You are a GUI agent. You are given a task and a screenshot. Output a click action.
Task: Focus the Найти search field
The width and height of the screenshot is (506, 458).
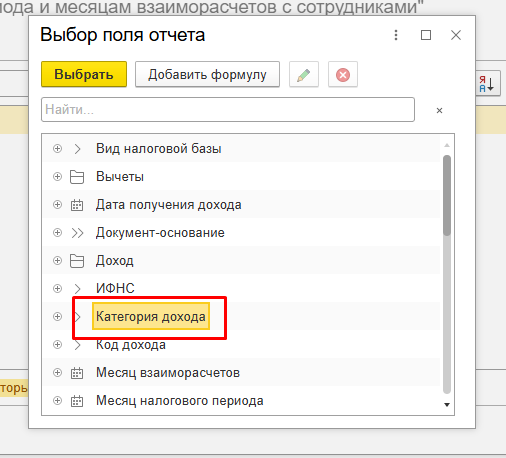tap(228, 109)
